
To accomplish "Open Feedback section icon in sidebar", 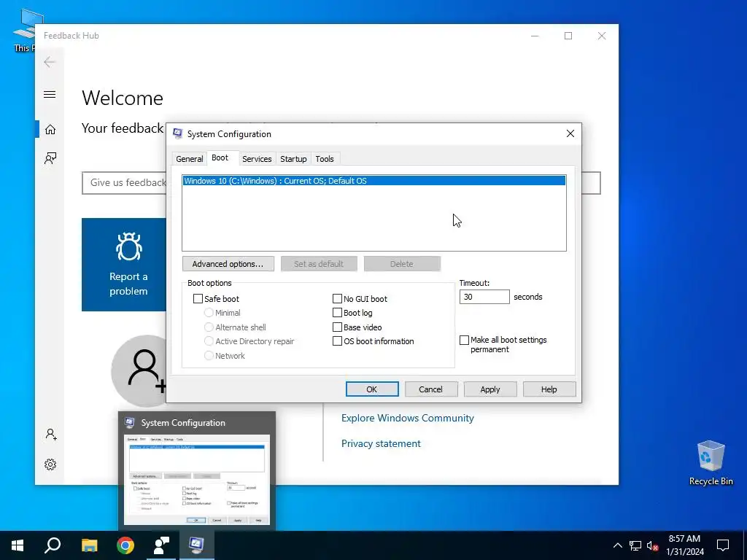I will click(50, 158).
